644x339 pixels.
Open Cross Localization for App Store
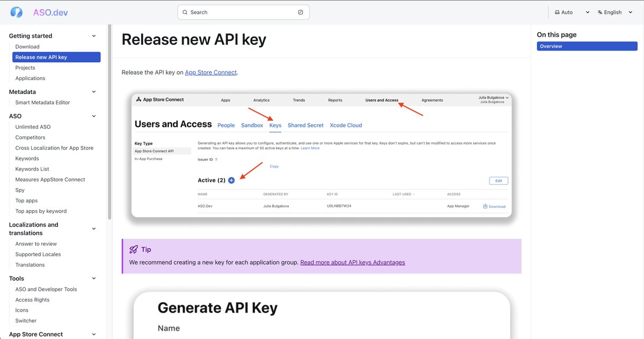[54, 148]
